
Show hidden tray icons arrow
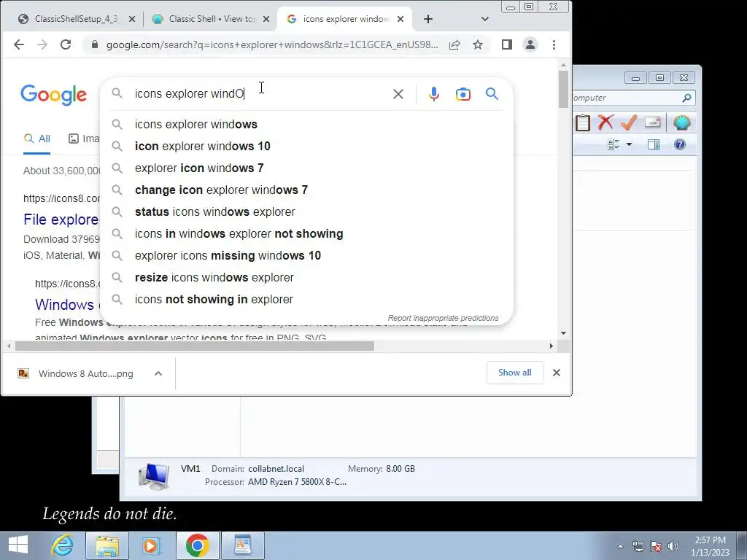tap(620, 546)
